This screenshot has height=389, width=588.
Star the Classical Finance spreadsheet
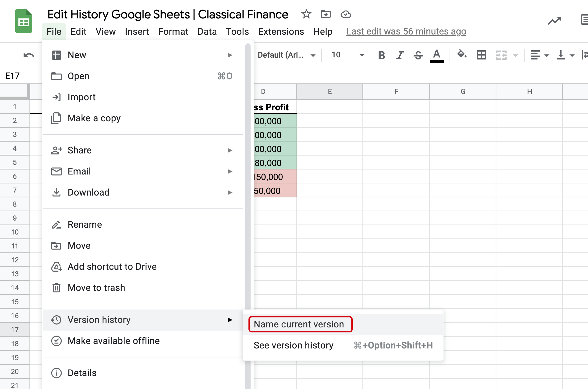coord(306,14)
